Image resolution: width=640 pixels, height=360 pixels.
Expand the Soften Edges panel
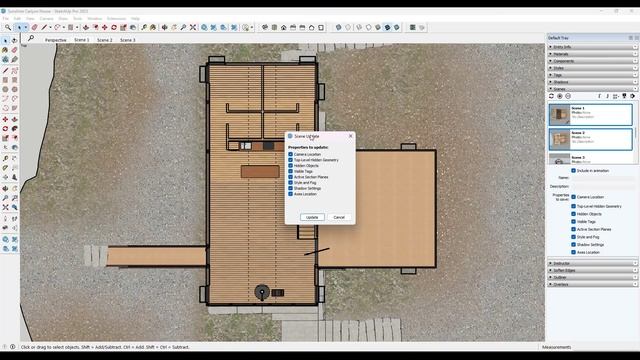point(592,270)
